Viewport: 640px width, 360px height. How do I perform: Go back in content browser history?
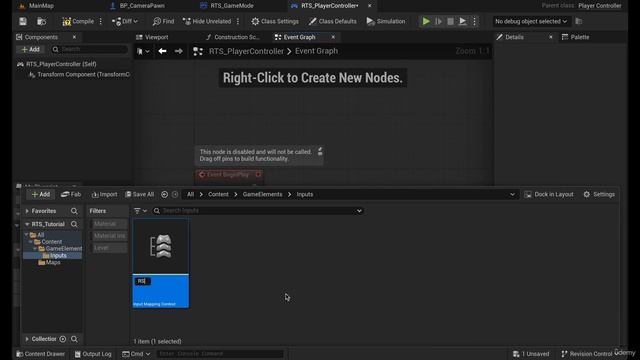point(164,195)
